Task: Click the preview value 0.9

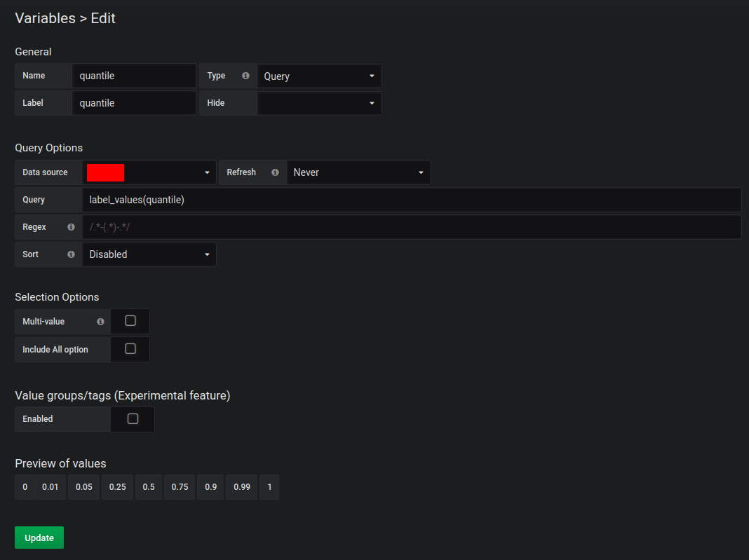Action: 210,487
